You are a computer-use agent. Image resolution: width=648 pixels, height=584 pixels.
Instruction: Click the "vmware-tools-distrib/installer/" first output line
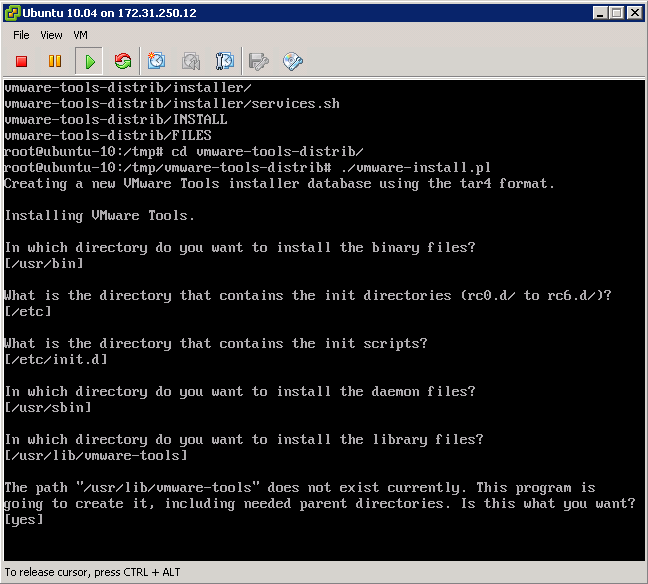[x=128, y=87]
